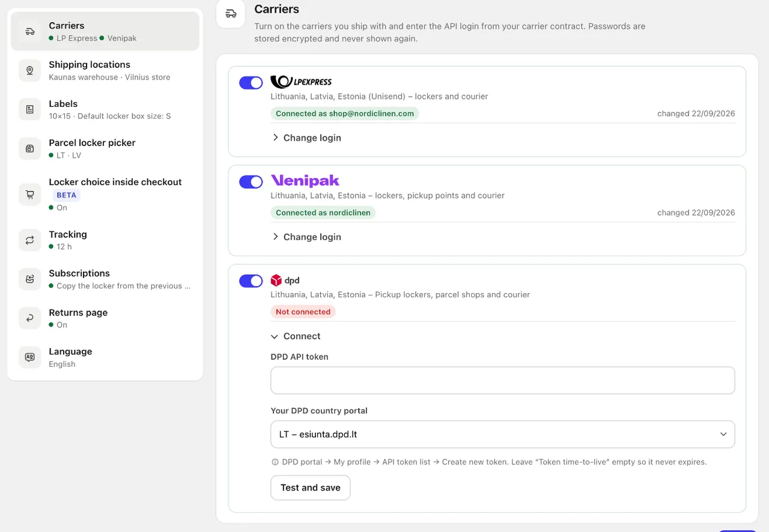Click the Shipping locations pin icon
The image size is (769, 532).
pyautogui.click(x=30, y=70)
